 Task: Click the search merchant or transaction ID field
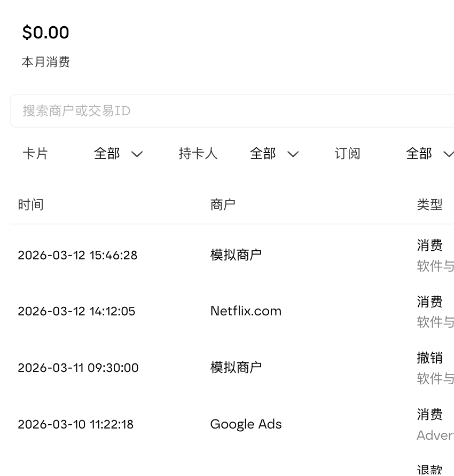pos(232,111)
